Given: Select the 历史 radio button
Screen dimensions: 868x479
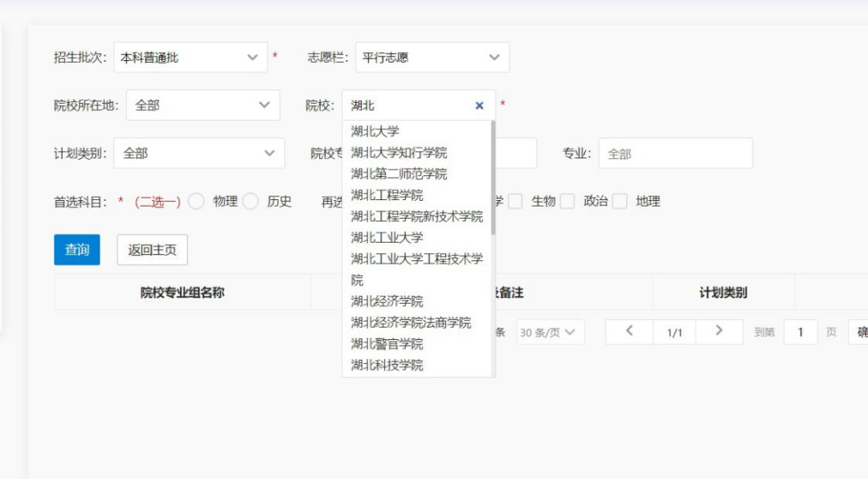Looking at the screenshot, I should (x=250, y=201).
